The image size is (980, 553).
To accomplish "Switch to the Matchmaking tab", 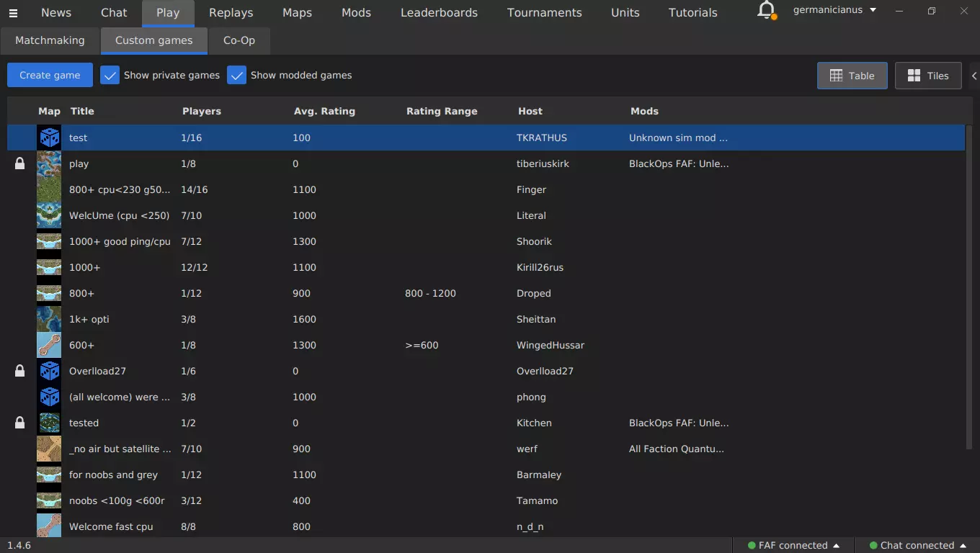I will click(x=50, y=40).
